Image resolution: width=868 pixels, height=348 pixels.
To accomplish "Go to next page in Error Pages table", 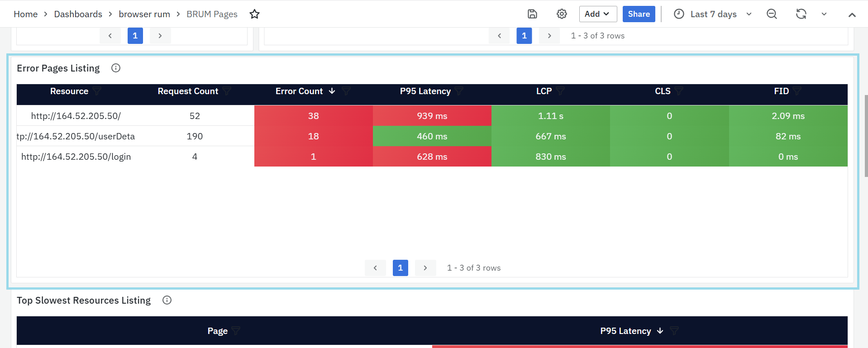I will click(425, 268).
